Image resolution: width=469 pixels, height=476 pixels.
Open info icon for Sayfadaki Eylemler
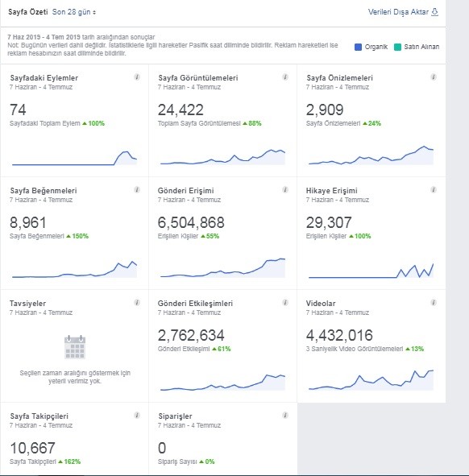coord(137,77)
